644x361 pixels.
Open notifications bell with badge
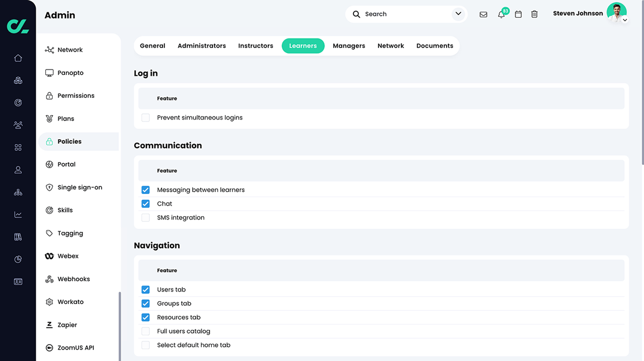(x=502, y=13)
